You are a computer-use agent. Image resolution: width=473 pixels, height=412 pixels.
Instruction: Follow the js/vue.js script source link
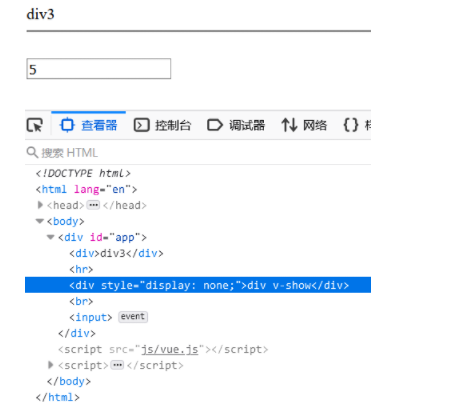click(x=170, y=349)
